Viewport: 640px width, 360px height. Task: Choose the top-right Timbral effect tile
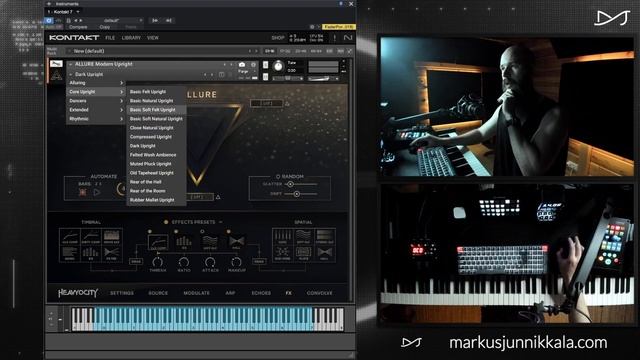tap(111, 237)
